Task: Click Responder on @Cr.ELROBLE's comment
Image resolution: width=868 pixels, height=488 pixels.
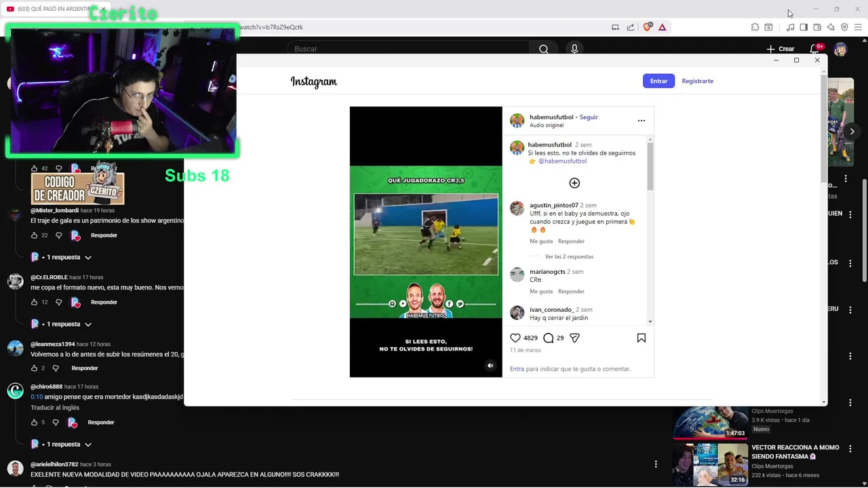Action: coord(104,302)
